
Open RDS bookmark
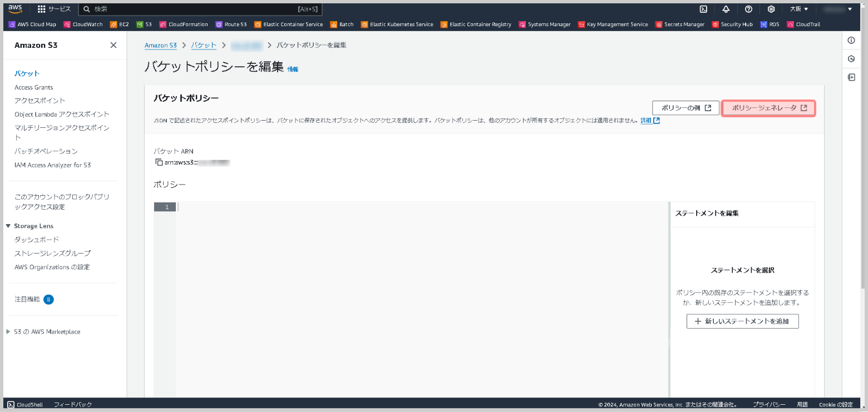click(770, 24)
